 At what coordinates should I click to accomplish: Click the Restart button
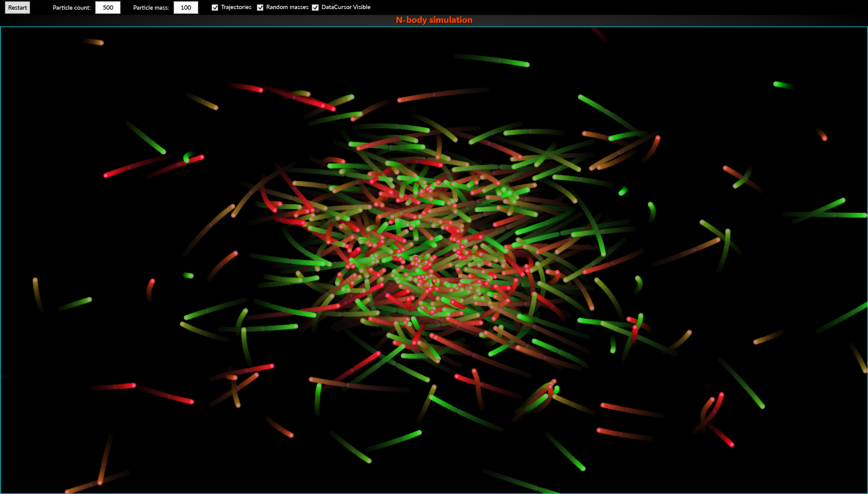(17, 8)
